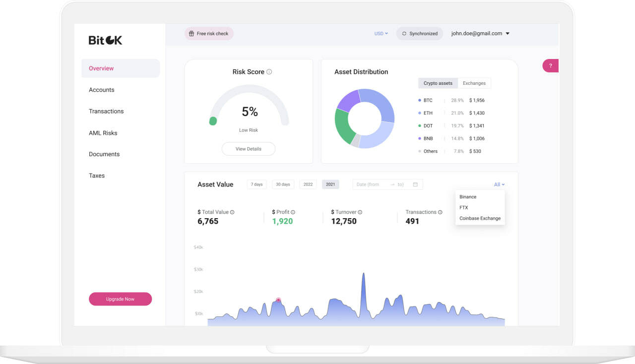635x364 pixels.
Task: Expand the john.doe@gmail.com account menu
Action: 480,34
